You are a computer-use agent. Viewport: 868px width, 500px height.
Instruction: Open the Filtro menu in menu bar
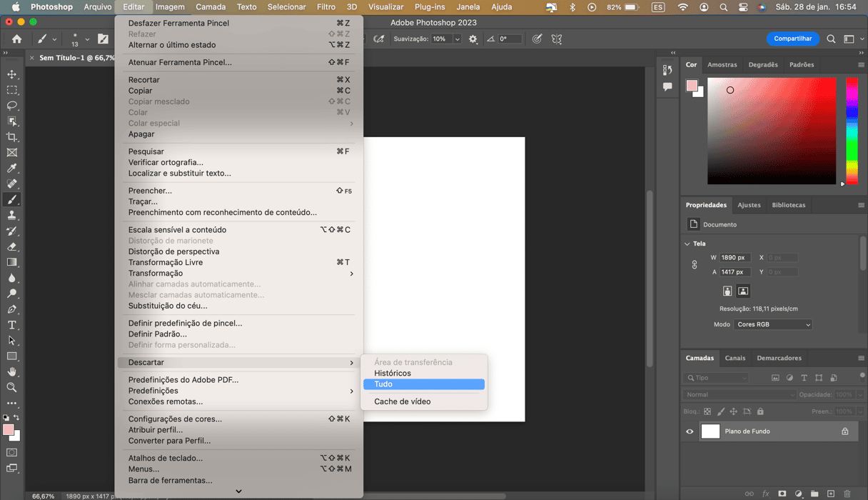tap(326, 7)
